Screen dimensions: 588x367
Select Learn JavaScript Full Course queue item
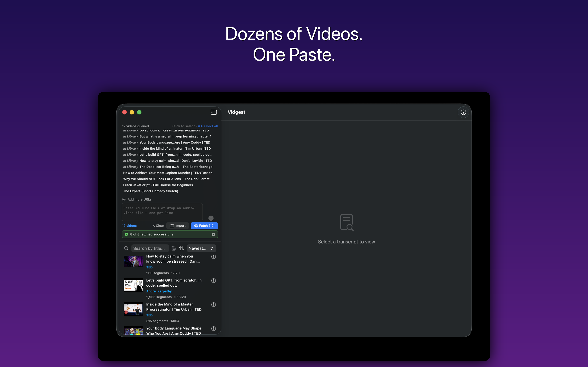158,185
